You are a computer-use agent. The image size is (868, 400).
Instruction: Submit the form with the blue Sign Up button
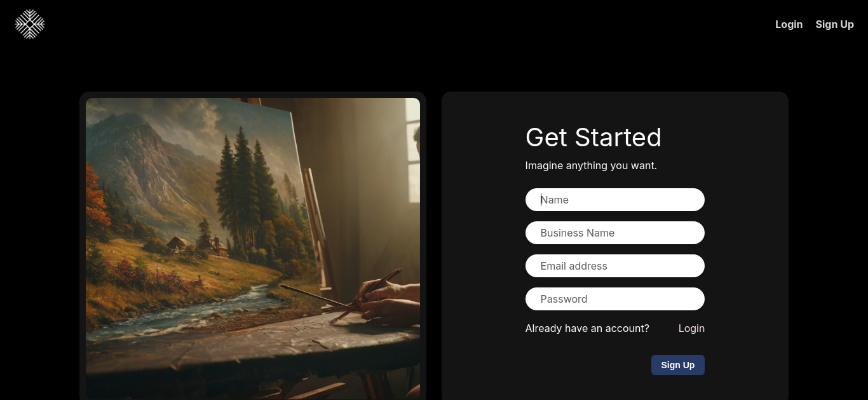click(677, 365)
